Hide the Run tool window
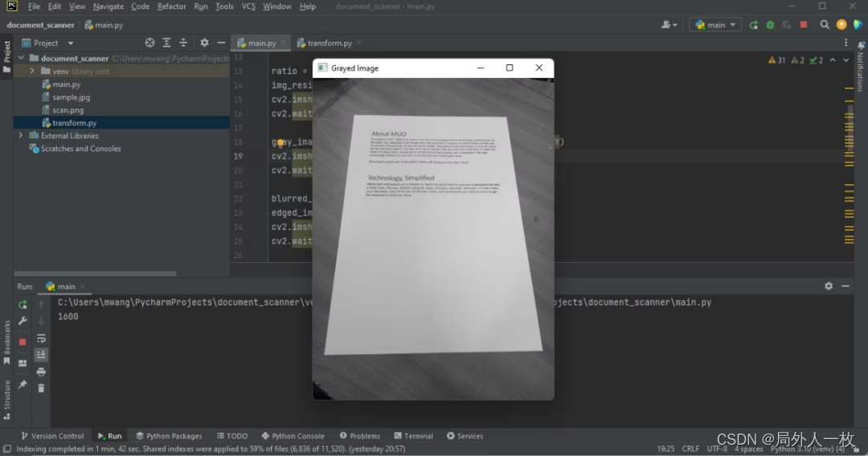 (845, 286)
